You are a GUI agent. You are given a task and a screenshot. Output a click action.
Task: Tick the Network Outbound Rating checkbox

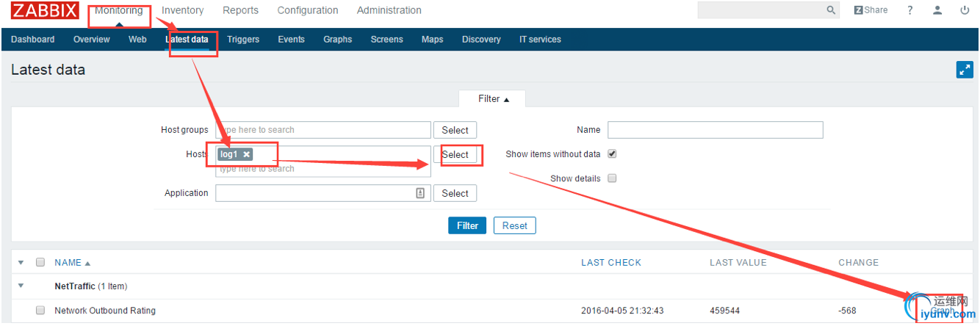coord(40,311)
